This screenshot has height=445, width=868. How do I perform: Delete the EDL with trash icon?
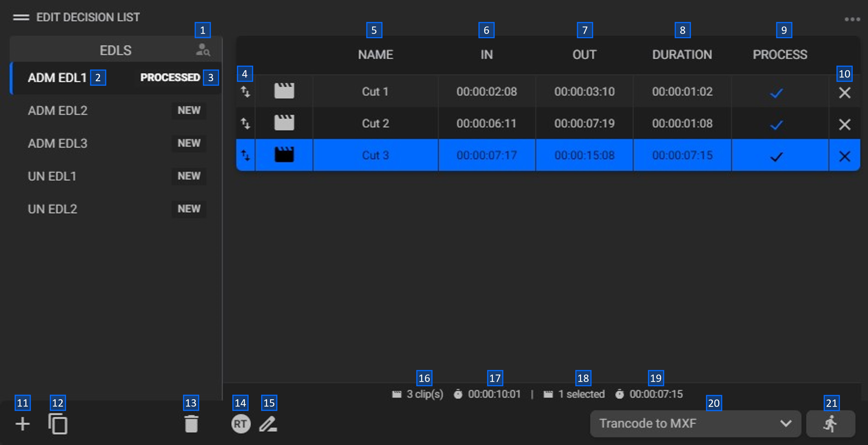191,424
